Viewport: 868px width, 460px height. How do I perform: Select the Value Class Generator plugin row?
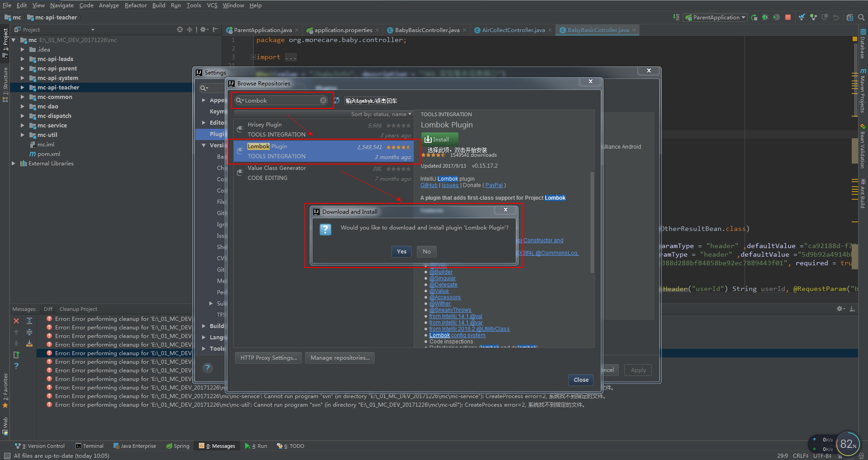[324, 173]
